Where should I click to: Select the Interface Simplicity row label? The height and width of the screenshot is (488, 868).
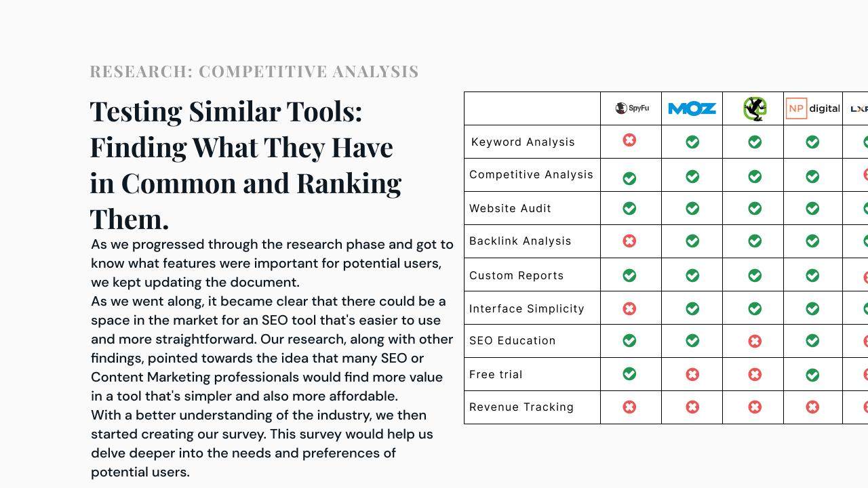(x=527, y=308)
